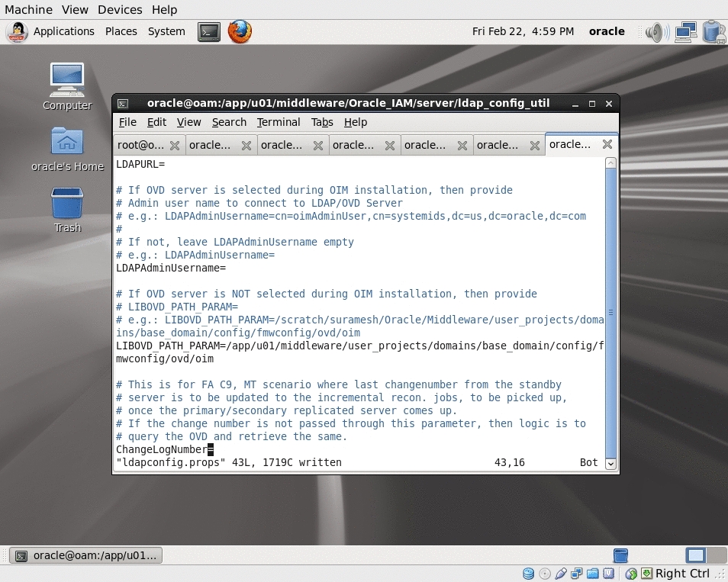Open the VirtualBox Machine menu
The width and height of the screenshot is (728, 582).
coord(29,10)
